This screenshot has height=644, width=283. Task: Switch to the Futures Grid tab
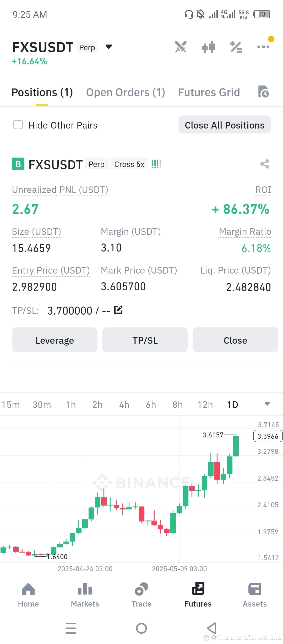click(209, 92)
